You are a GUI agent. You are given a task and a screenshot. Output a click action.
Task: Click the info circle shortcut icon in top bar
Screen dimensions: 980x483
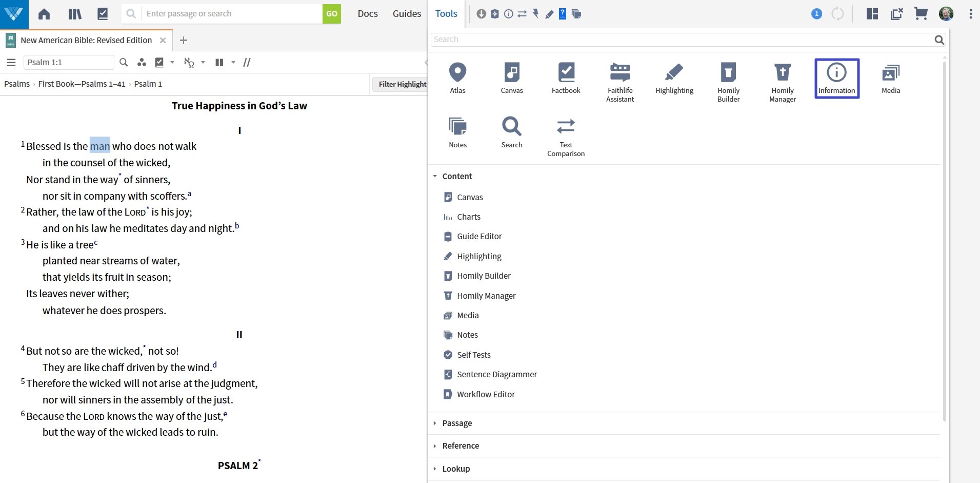pos(509,14)
